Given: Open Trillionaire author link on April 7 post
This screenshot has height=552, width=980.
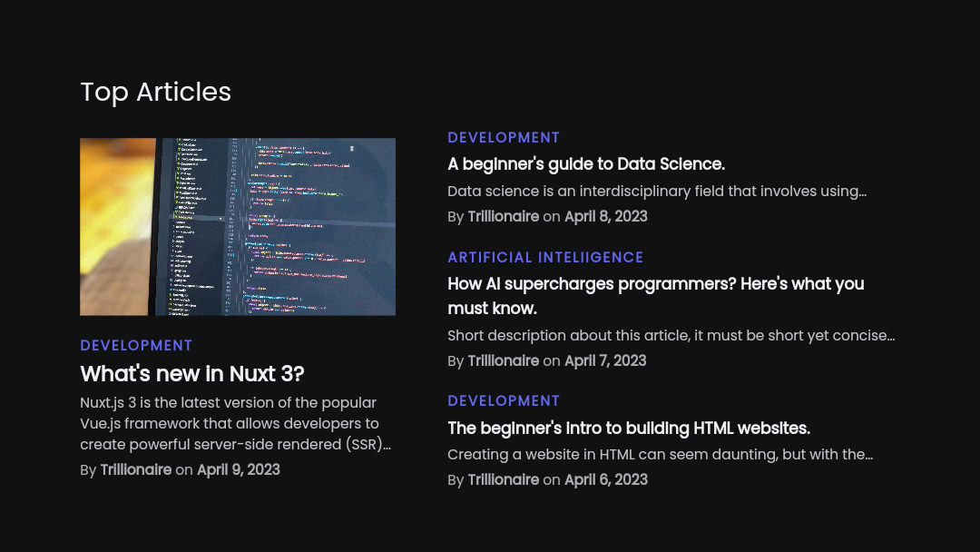Looking at the screenshot, I should tap(503, 361).
